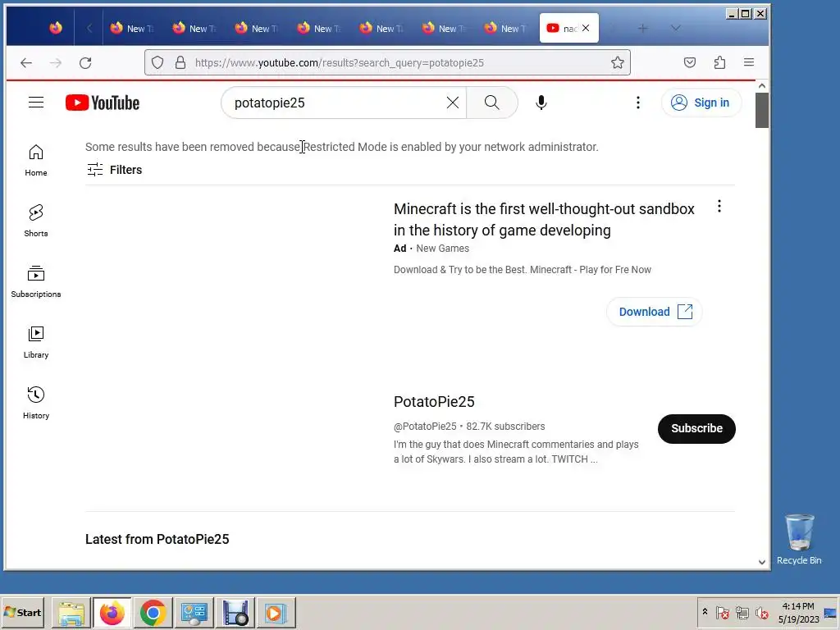Click the Download ad button
The height and width of the screenshot is (630, 840).
point(654,312)
